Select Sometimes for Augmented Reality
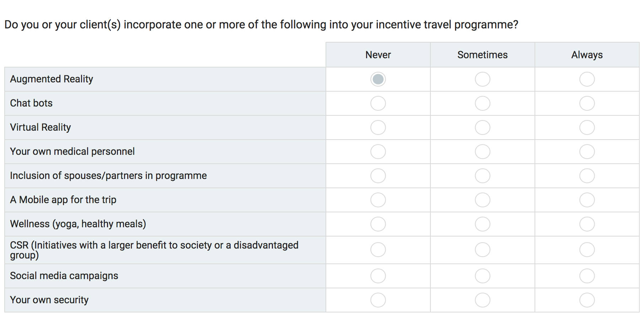The image size is (644, 321). point(482,79)
